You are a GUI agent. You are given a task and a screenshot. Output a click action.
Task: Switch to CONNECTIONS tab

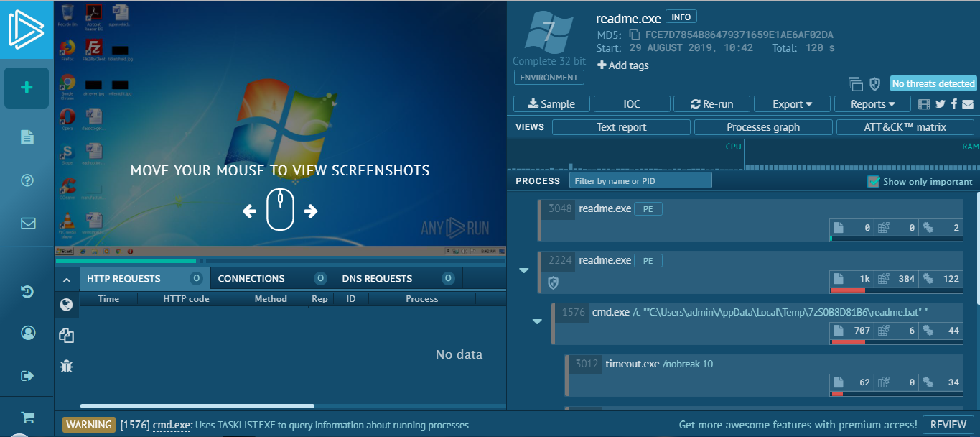coord(272,278)
